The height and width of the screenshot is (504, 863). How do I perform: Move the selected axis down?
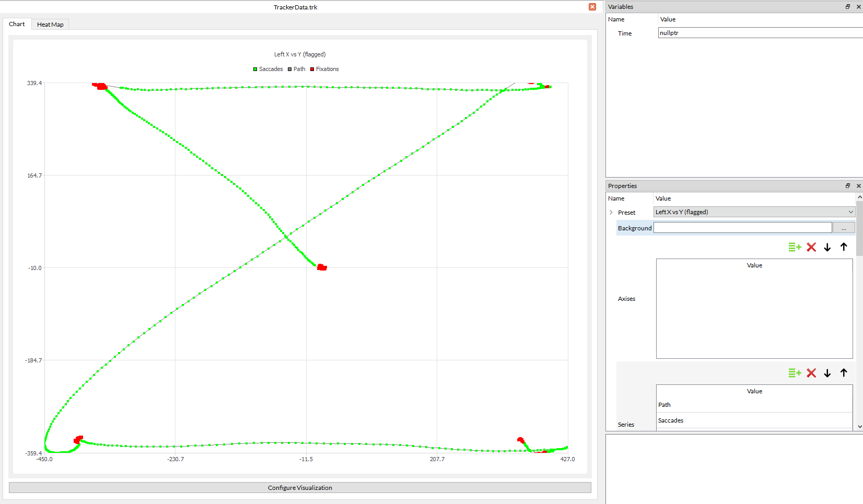[x=827, y=247]
